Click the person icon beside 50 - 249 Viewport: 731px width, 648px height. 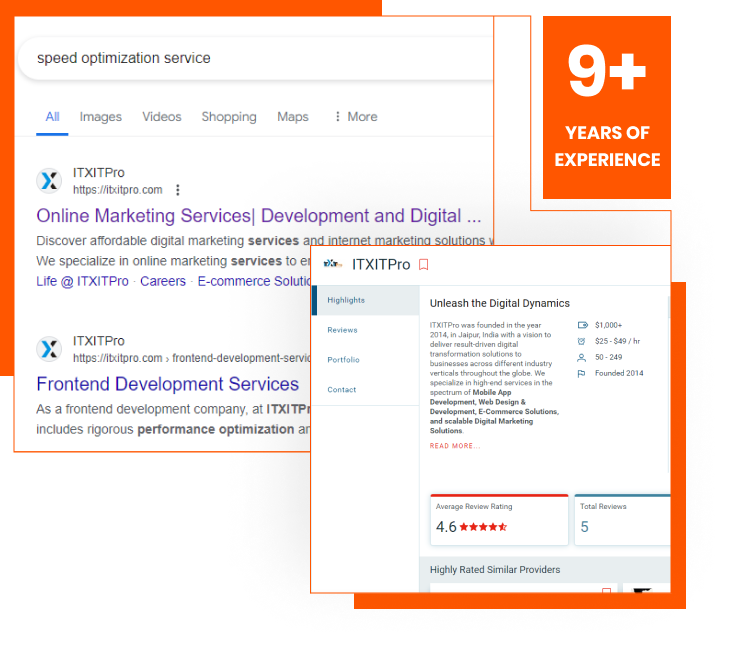click(582, 357)
